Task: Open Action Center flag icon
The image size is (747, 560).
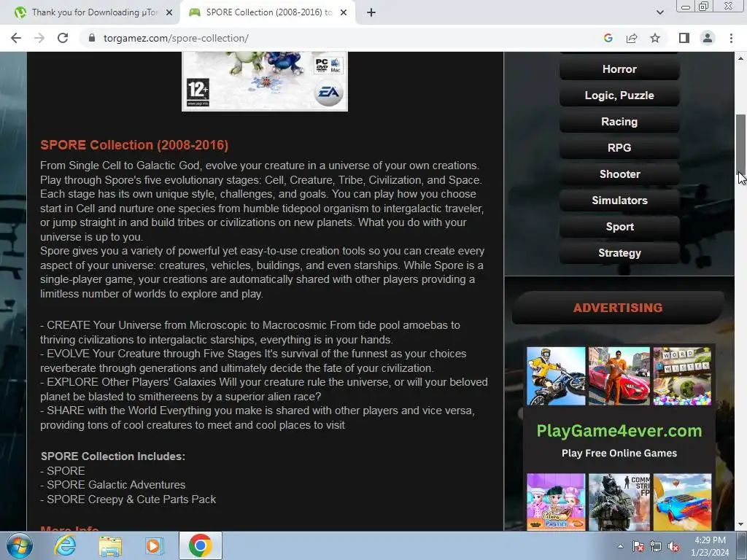Action: pyautogui.click(x=638, y=546)
